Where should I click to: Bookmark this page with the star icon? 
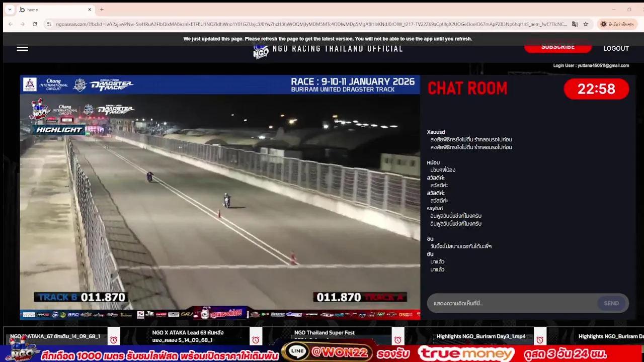(586, 24)
